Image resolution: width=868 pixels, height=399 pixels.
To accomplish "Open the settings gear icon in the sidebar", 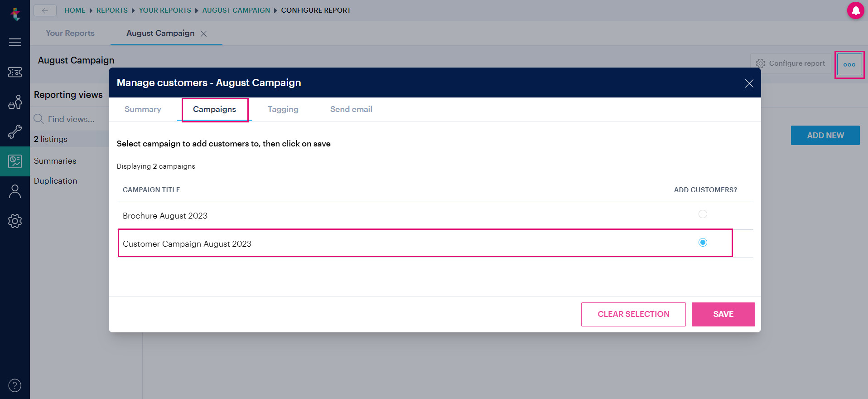I will point(15,221).
